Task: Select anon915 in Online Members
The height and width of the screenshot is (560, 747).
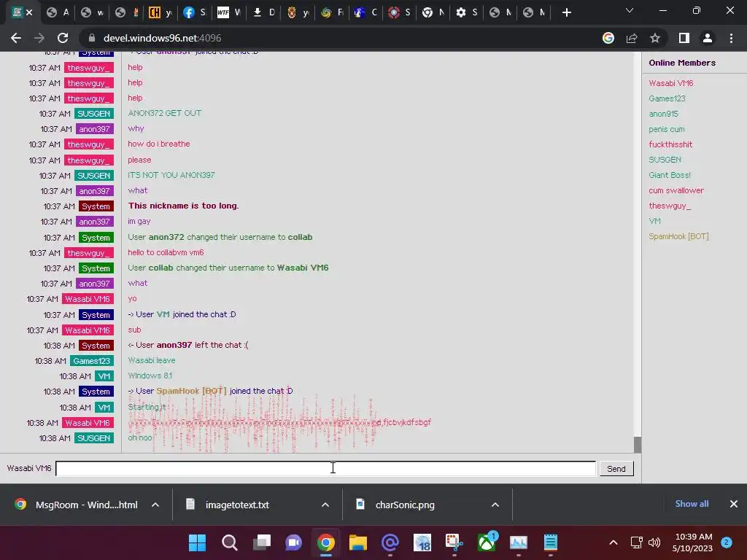Action: tap(663, 114)
